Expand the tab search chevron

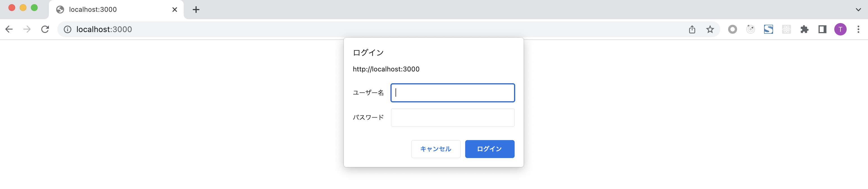coord(858,9)
